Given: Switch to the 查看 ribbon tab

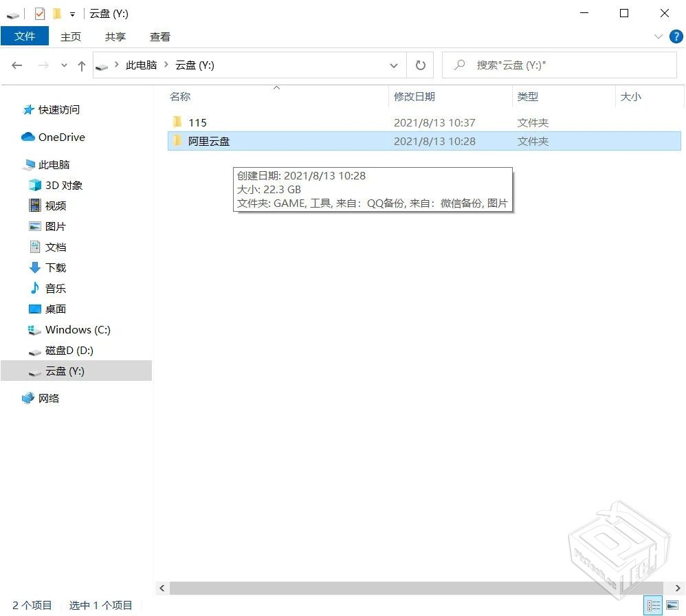Looking at the screenshot, I should (159, 36).
